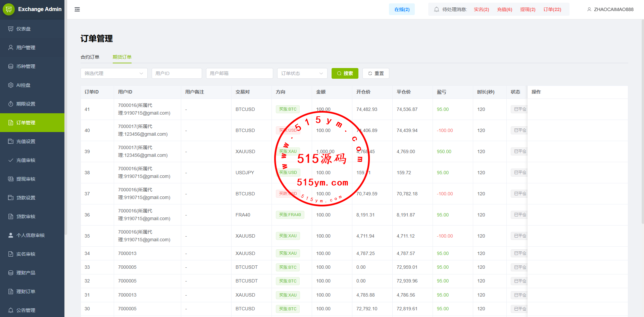Click the Exchange Admin logo icon
644x317 pixels.
click(x=9, y=9)
